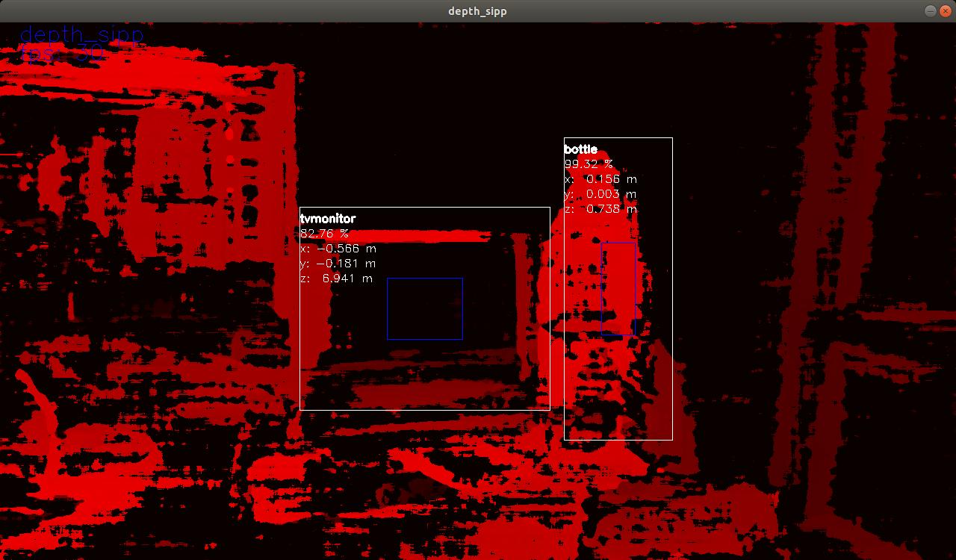Click the x: 0.156 m value
The height and width of the screenshot is (560, 956).
click(601, 179)
